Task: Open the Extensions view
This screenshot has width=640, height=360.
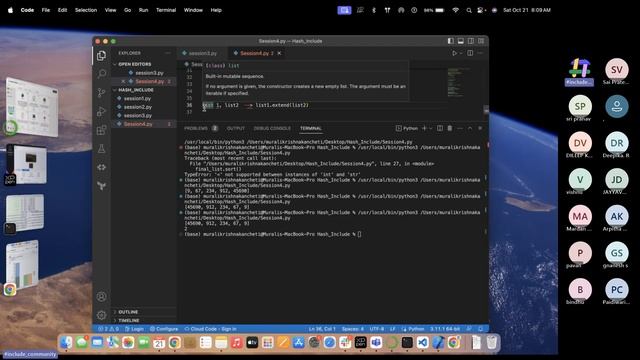Action: point(102,130)
